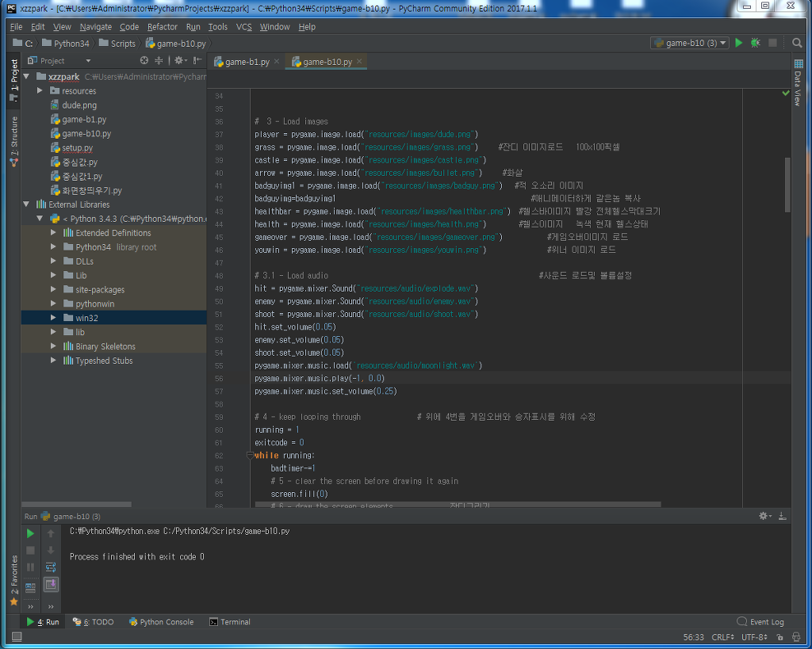Click Collapse All icon in Project panel
This screenshot has height=649, width=812.
coord(159,60)
